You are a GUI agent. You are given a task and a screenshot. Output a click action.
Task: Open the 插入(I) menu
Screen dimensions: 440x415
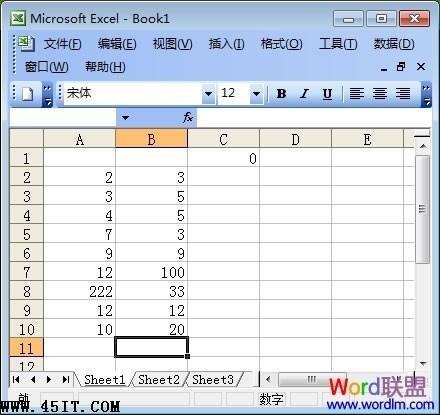tap(226, 44)
